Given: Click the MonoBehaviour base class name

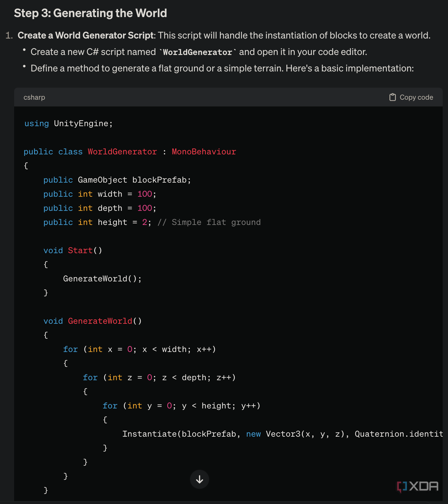Looking at the screenshot, I should [204, 152].
